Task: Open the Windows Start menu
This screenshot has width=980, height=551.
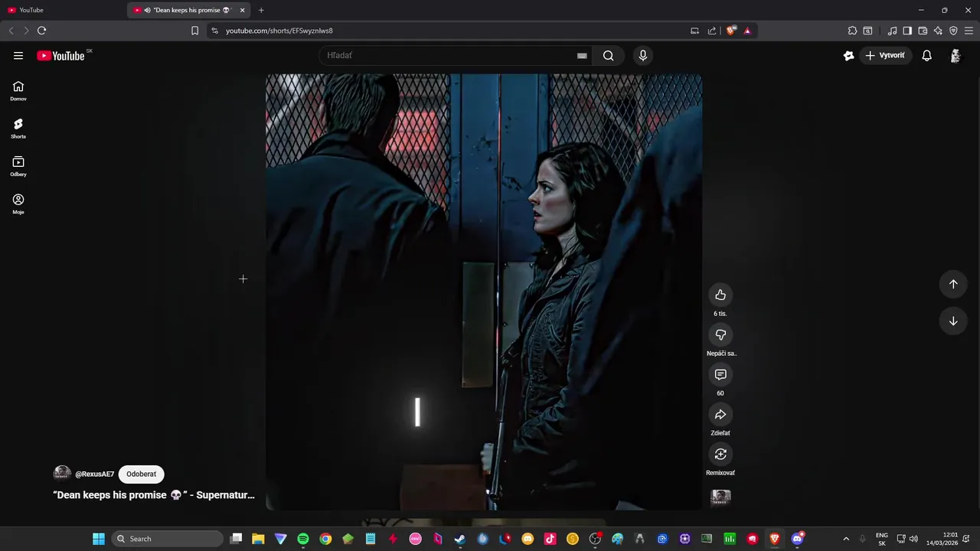Action: point(99,539)
